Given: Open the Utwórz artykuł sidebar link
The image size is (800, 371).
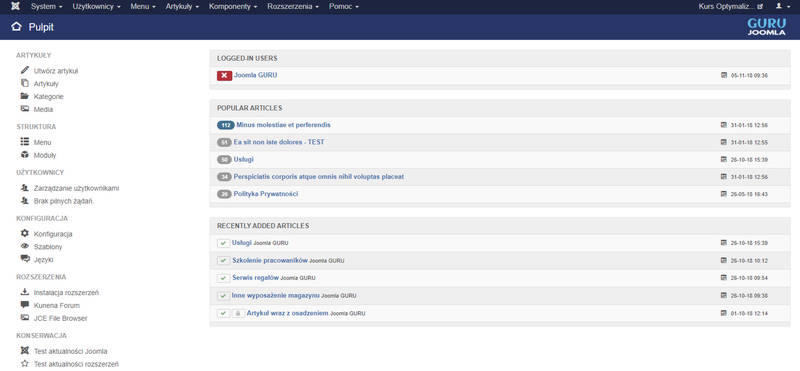Looking at the screenshot, I should click(56, 71).
